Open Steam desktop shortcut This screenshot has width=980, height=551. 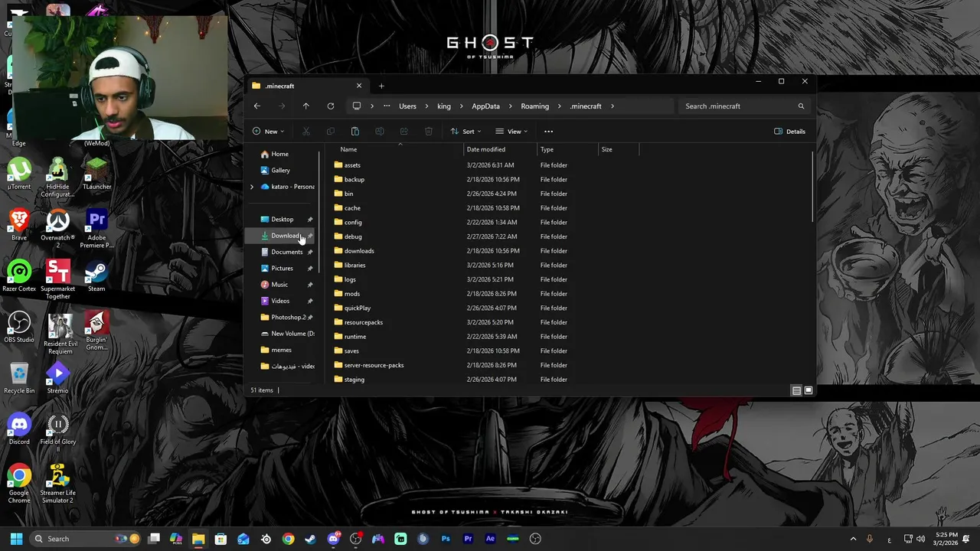(x=96, y=276)
